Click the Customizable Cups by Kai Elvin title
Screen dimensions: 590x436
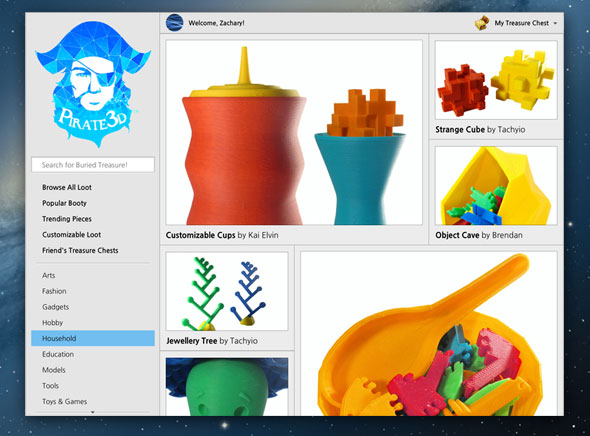(222, 235)
